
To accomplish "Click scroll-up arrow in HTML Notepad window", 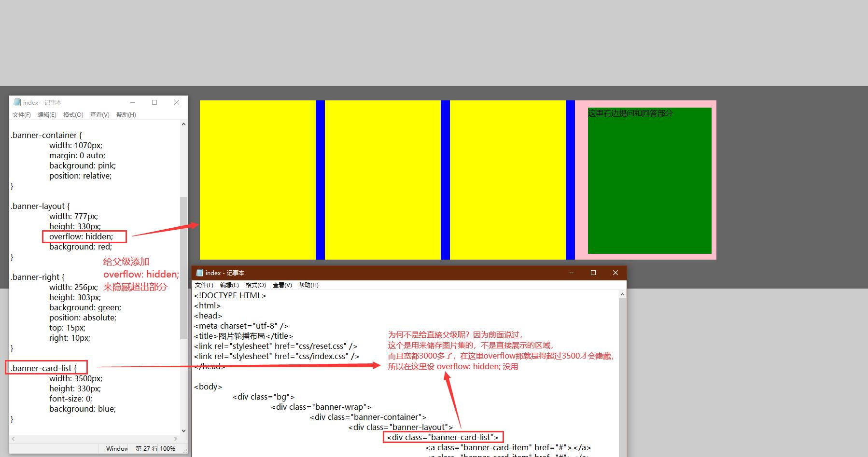I will [622, 294].
